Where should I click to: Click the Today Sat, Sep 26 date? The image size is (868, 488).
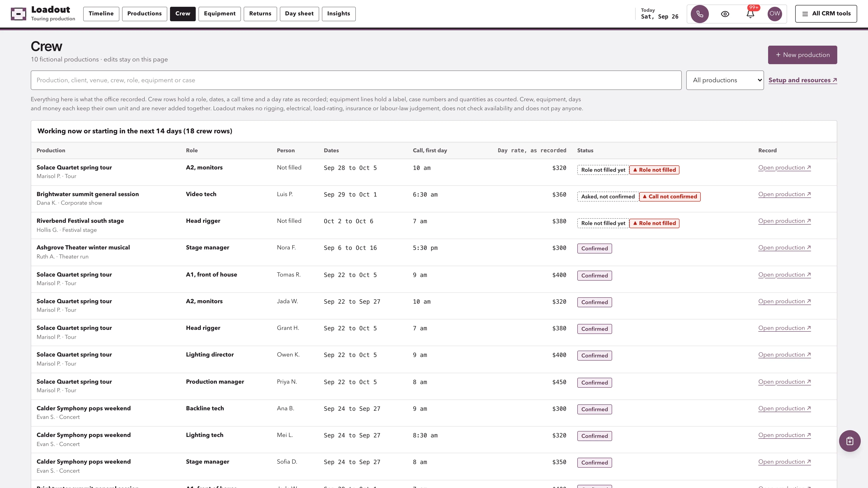[659, 14]
